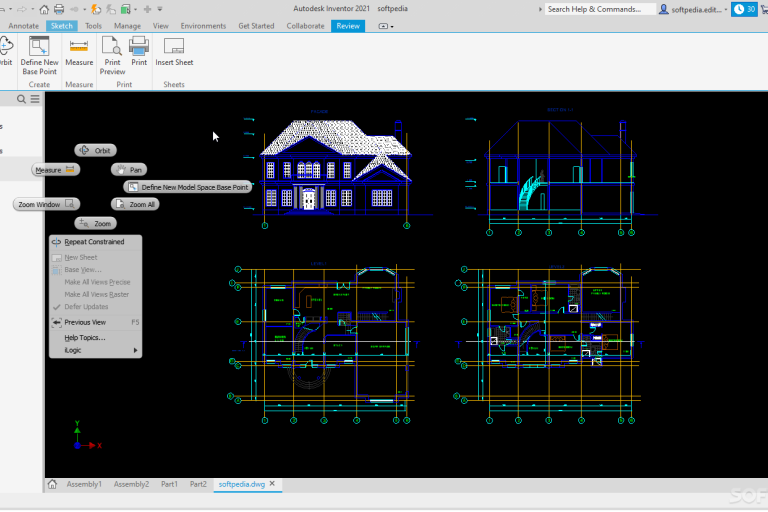Switch to the Sketch ribbon tab

coord(62,26)
